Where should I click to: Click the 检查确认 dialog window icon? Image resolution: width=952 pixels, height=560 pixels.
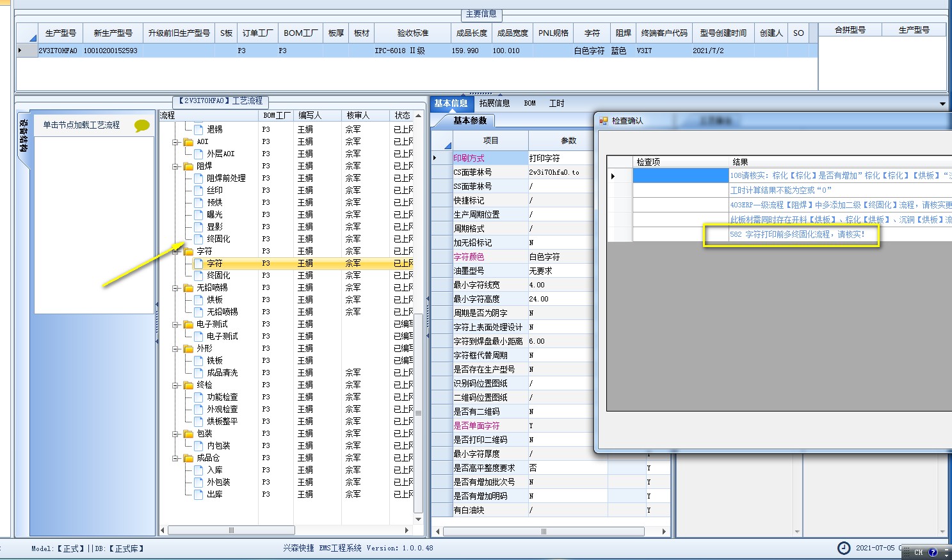[x=603, y=120]
